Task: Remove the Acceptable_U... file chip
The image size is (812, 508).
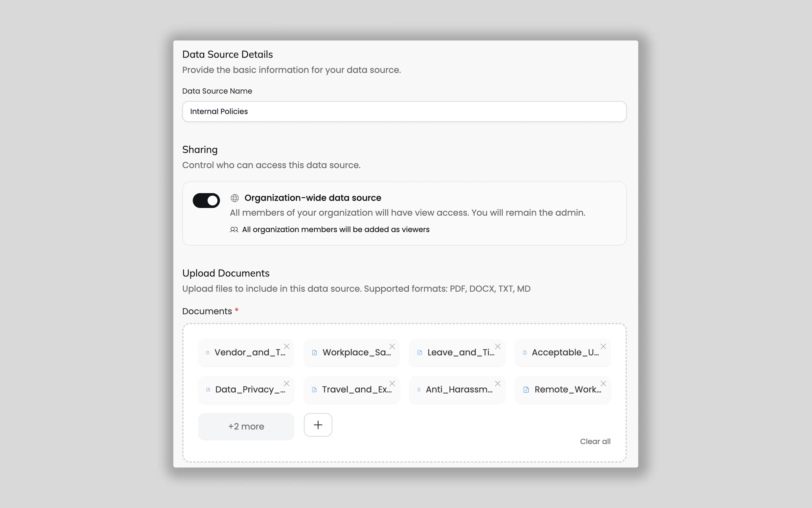Action: [603, 346]
